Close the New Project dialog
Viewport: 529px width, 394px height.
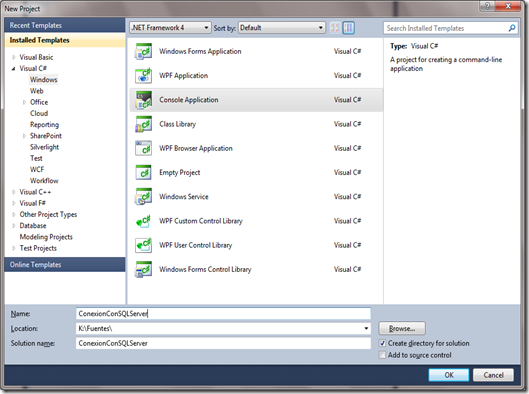coord(508,6)
